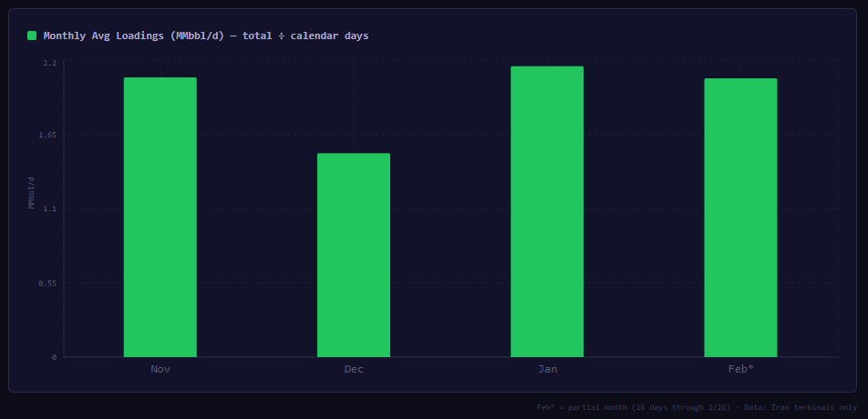Select the Dec bar in the chart
The image size is (868, 419).
click(354, 255)
